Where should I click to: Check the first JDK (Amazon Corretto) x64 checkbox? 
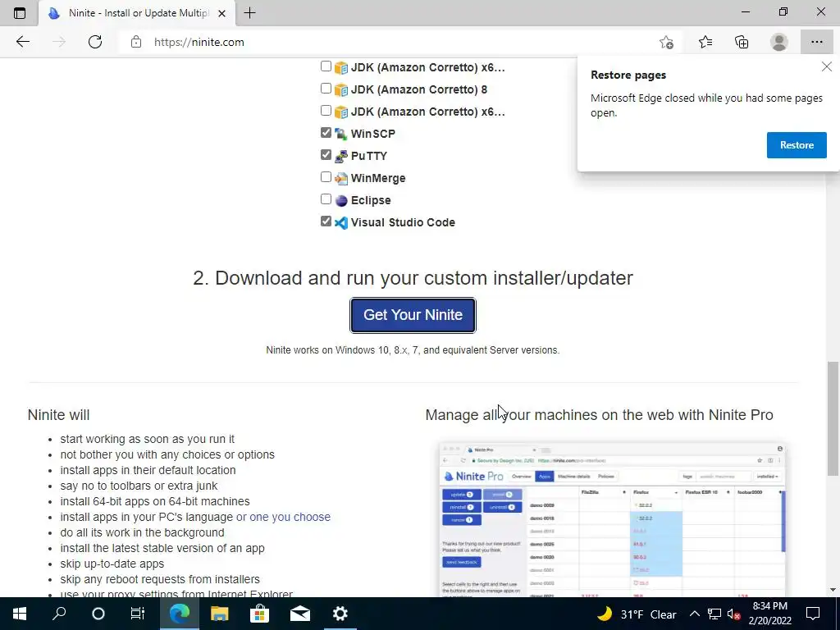(326, 66)
